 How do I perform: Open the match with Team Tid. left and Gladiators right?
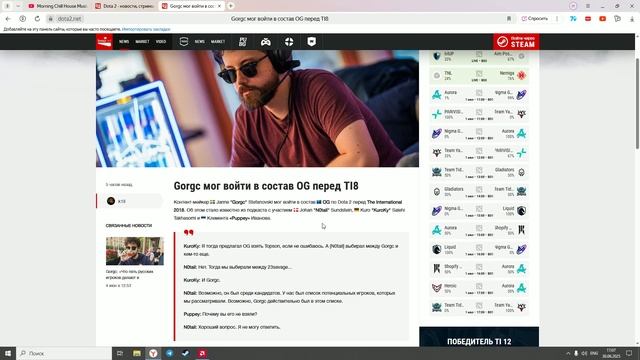point(479,172)
